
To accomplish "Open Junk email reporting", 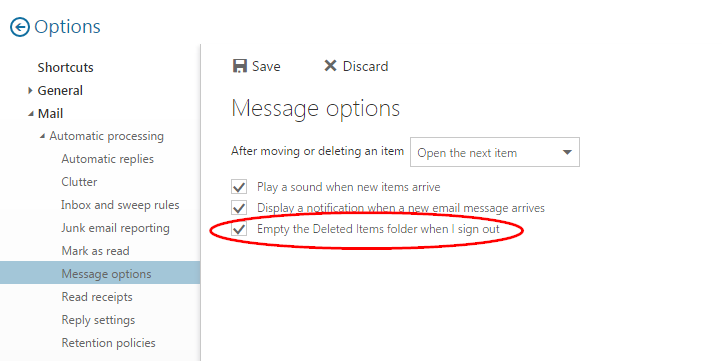I will (116, 228).
